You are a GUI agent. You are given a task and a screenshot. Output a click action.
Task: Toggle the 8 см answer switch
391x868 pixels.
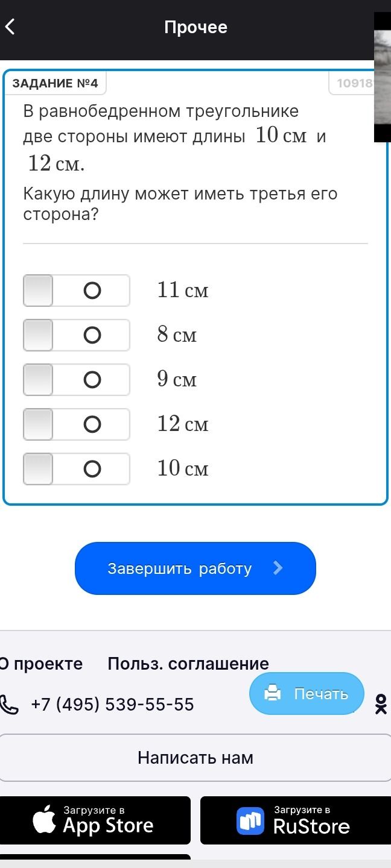(x=77, y=335)
